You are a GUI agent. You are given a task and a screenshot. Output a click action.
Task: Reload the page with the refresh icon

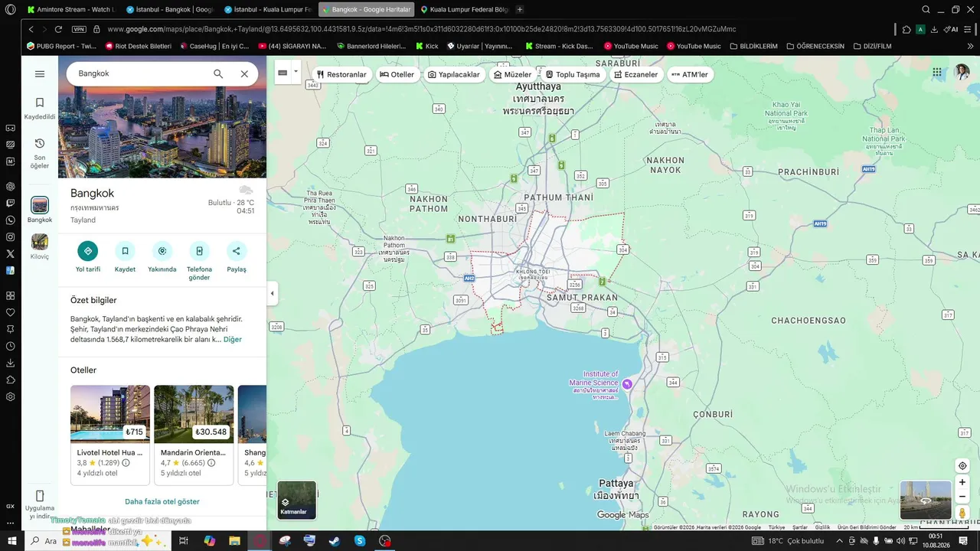(58, 29)
